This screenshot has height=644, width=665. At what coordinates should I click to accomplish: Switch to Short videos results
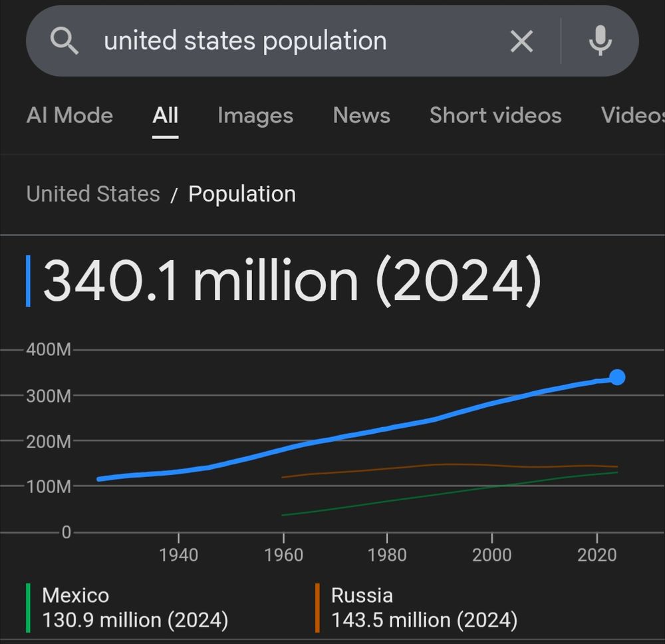tap(495, 116)
